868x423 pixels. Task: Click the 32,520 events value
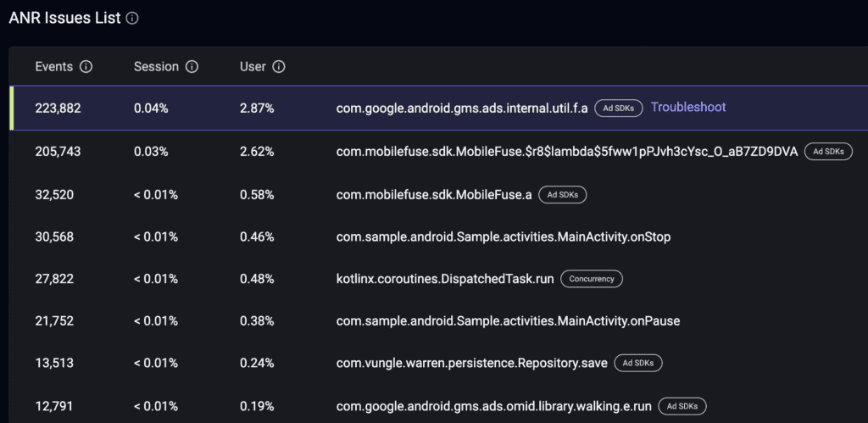(54, 195)
